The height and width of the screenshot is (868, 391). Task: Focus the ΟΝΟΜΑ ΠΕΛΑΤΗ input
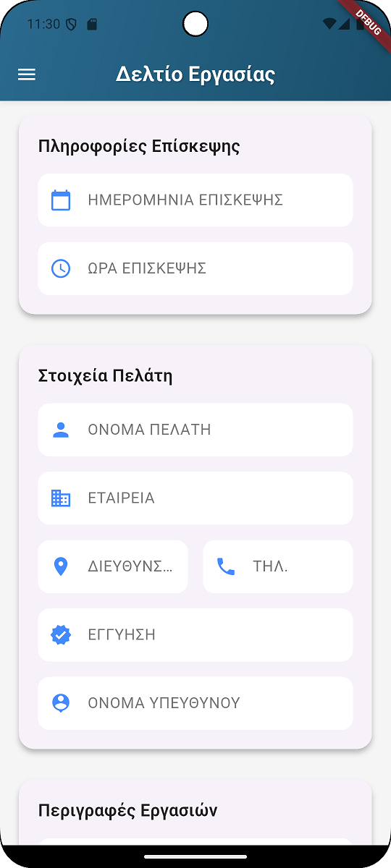pyautogui.click(x=195, y=430)
